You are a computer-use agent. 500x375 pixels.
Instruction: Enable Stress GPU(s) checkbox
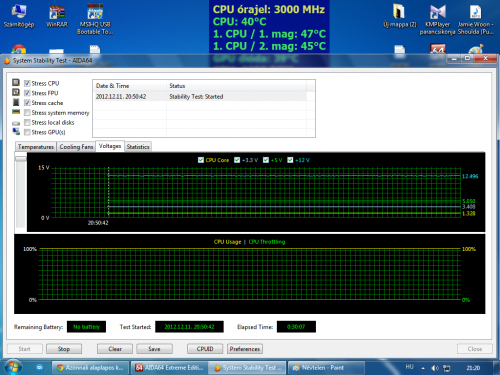tap(27, 132)
